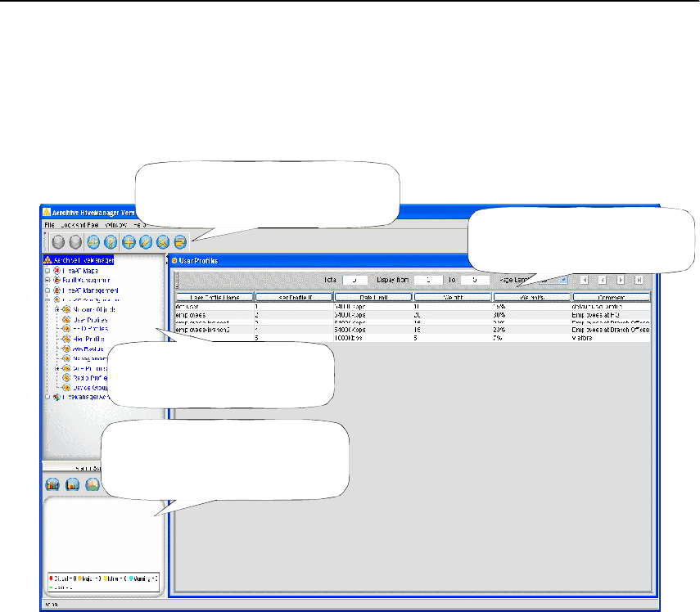Image resolution: width=700 pixels, height=612 pixels.
Task: Click the To input field
Action: pos(475,280)
